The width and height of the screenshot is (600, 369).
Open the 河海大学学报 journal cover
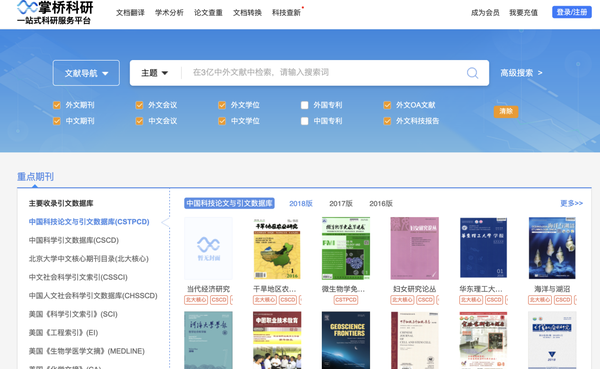[x=208, y=340]
